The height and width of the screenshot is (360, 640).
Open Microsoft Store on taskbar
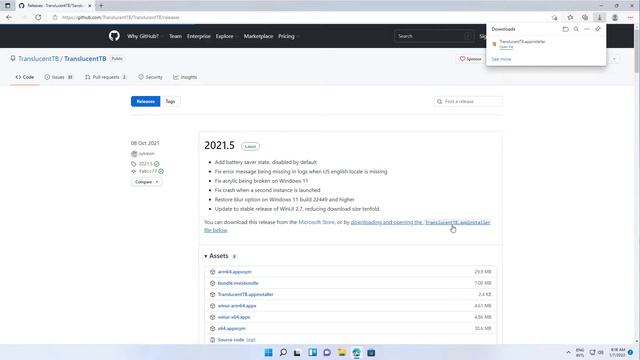pos(371,353)
